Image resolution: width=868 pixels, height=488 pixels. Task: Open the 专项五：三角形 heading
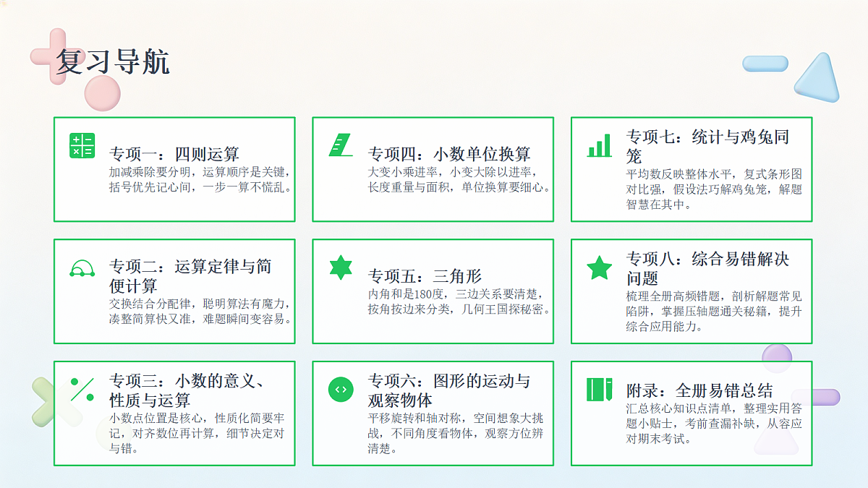pos(425,276)
